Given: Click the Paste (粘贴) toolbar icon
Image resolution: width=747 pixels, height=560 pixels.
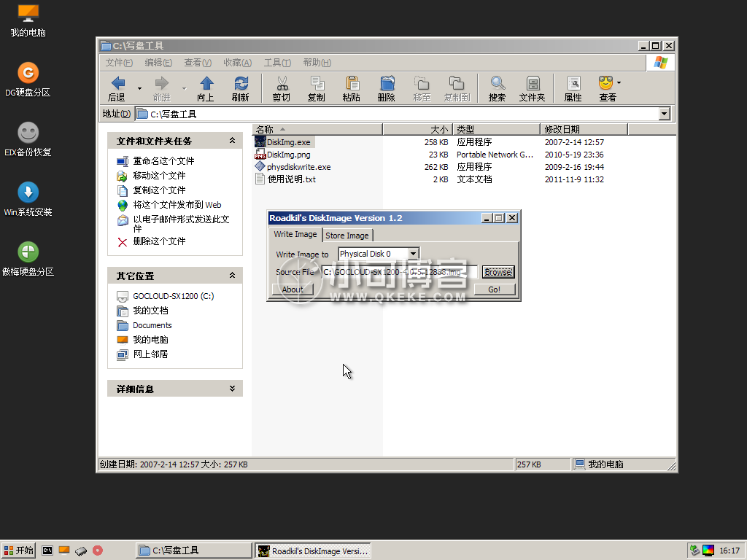Looking at the screenshot, I should pyautogui.click(x=352, y=88).
